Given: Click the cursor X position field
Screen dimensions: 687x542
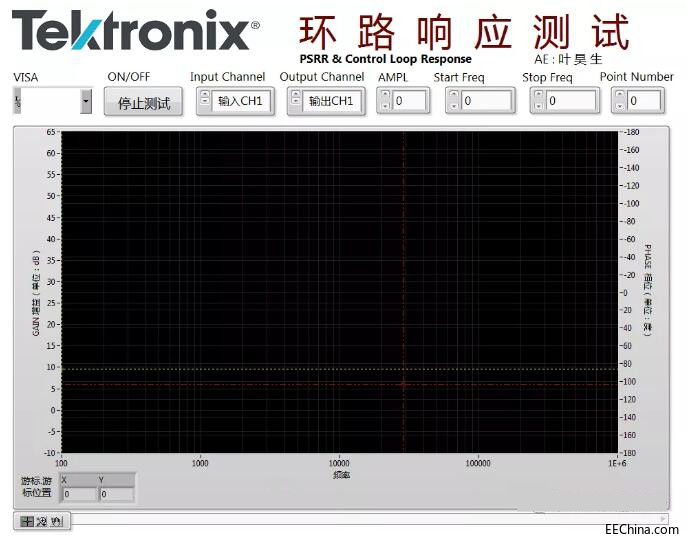Looking at the screenshot, I should pyautogui.click(x=80, y=494).
